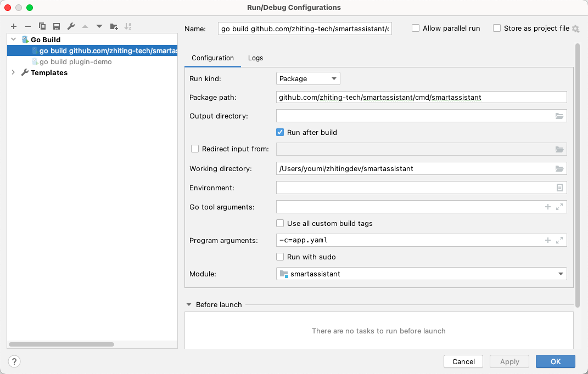Remove selected configuration with minus icon

click(x=28, y=26)
